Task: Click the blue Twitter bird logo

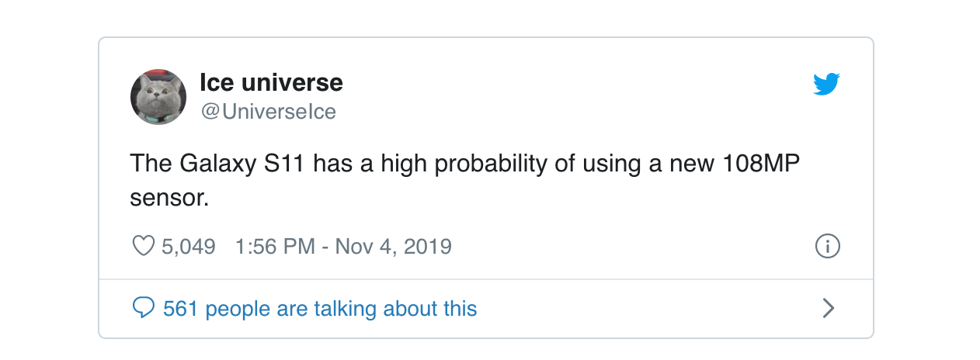Action: coord(827,85)
